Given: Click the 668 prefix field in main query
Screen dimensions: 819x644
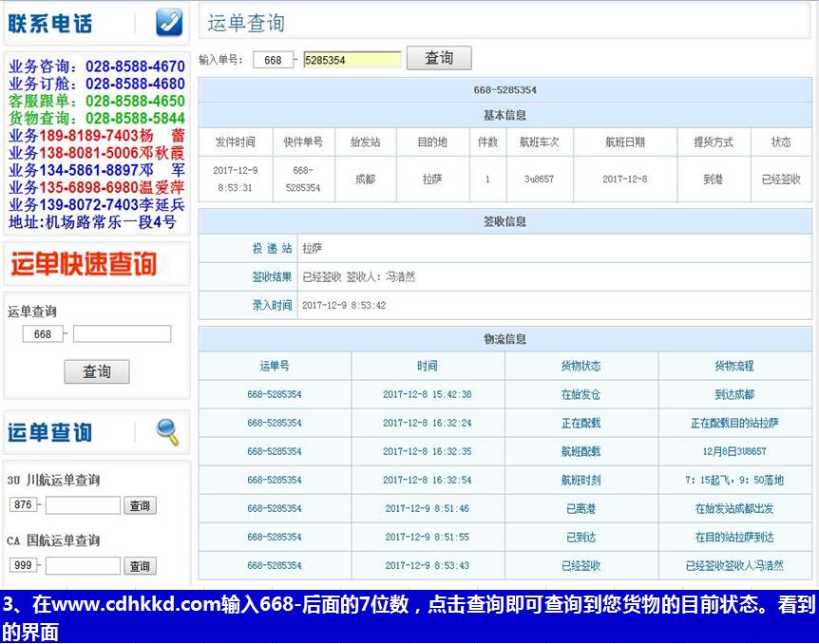Looking at the screenshot, I should click(274, 60).
